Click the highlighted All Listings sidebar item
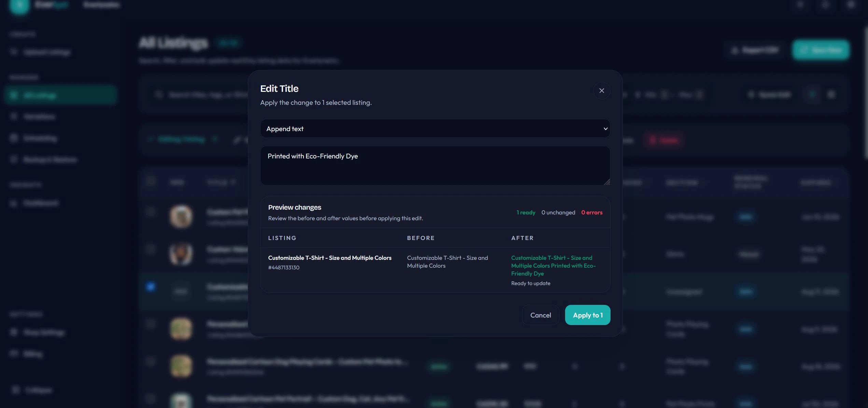 [61, 95]
